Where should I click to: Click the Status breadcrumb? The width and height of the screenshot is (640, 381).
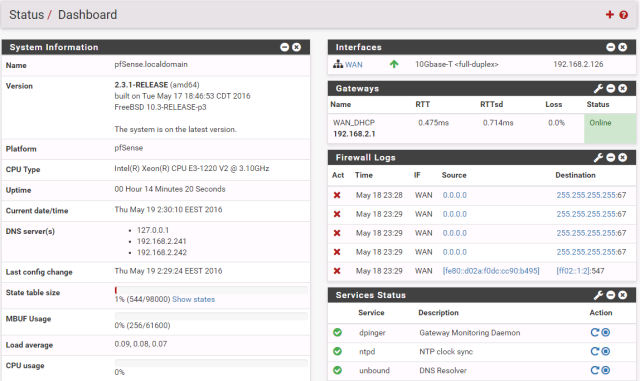click(27, 15)
